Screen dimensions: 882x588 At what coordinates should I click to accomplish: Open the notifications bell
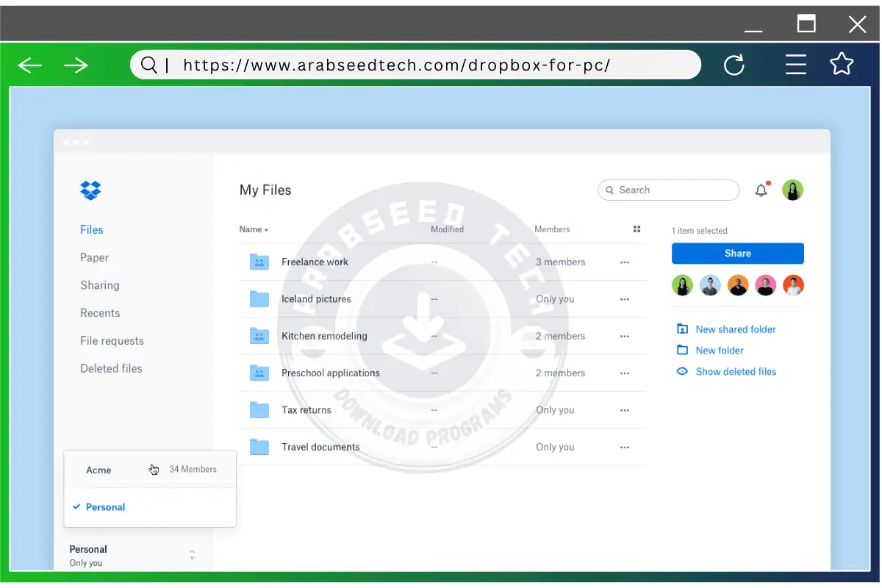point(761,190)
